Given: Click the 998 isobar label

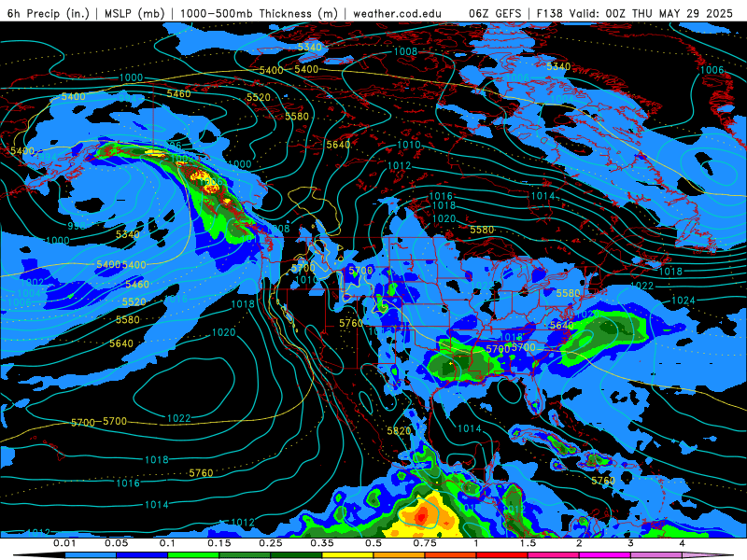Looking at the screenshot, I should (77, 226).
